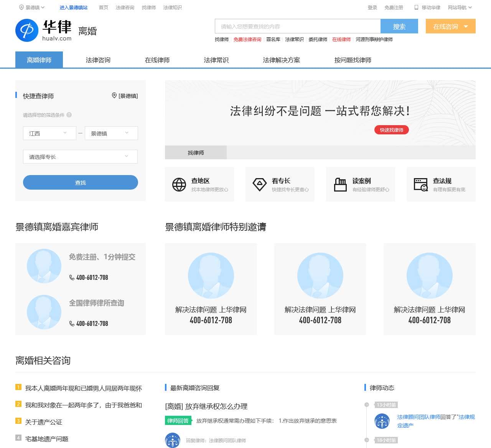Click the red 快速找律师 button
Viewport: 491px width, 448px height.
(x=391, y=130)
